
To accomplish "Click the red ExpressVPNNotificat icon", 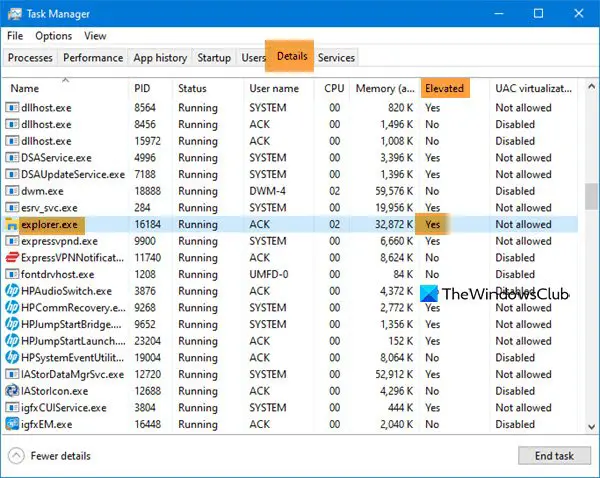I will pos(12,258).
